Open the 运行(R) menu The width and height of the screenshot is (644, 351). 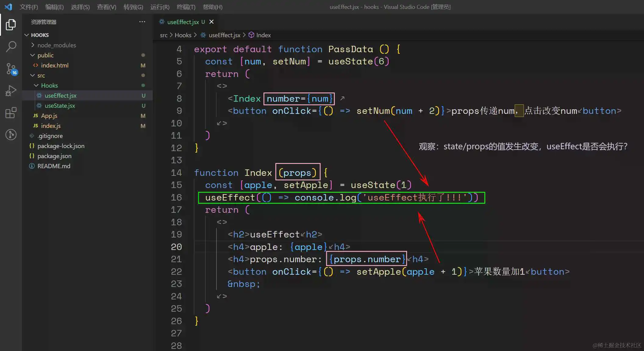(x=160, y=7)
